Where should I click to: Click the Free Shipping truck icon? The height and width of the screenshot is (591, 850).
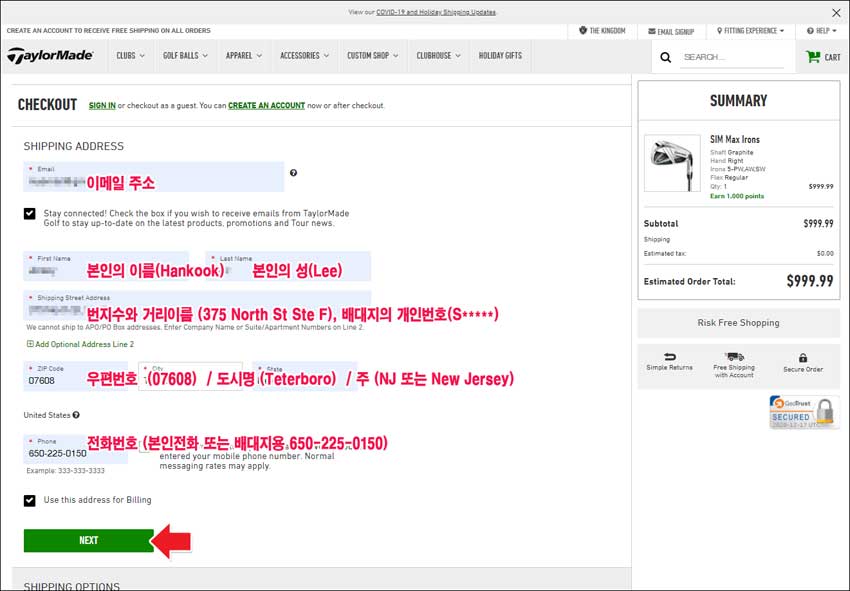(x=735, y=356)
